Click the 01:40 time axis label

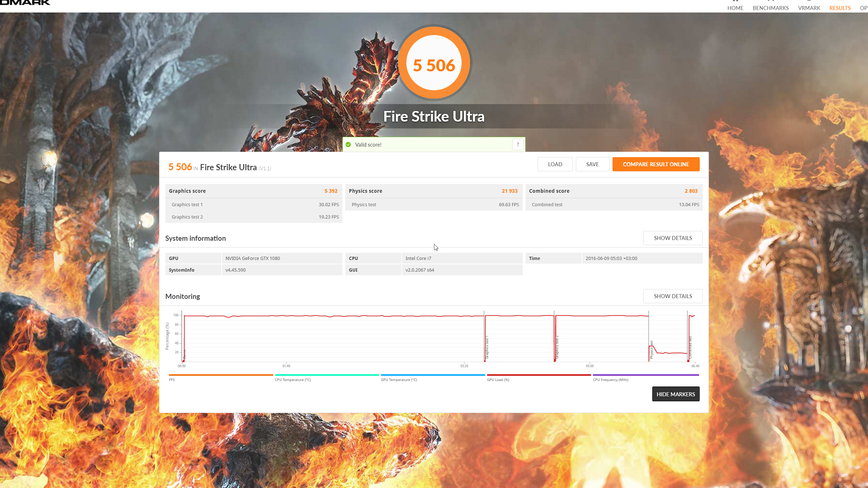[x=286, y=366]
